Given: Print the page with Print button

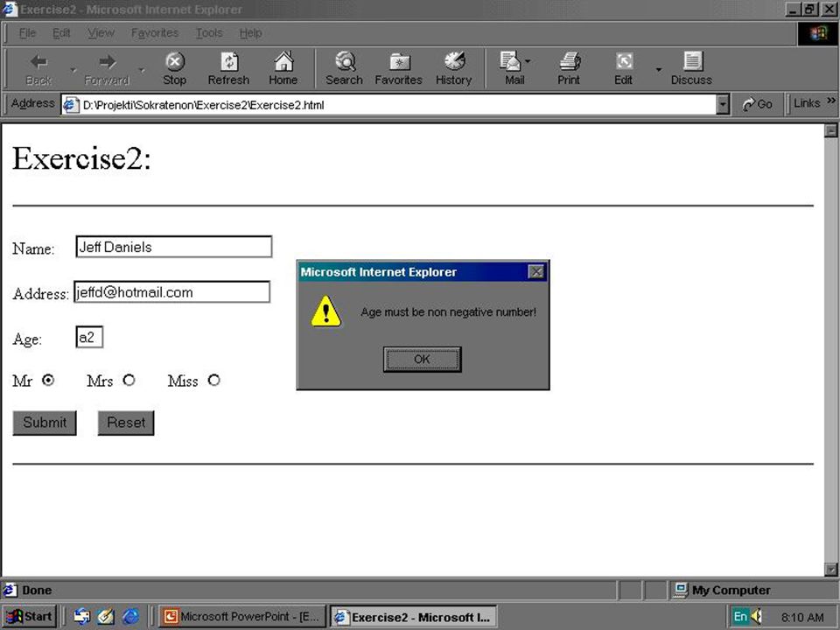Looking at the screenshot, I should (x=569, y=69).
